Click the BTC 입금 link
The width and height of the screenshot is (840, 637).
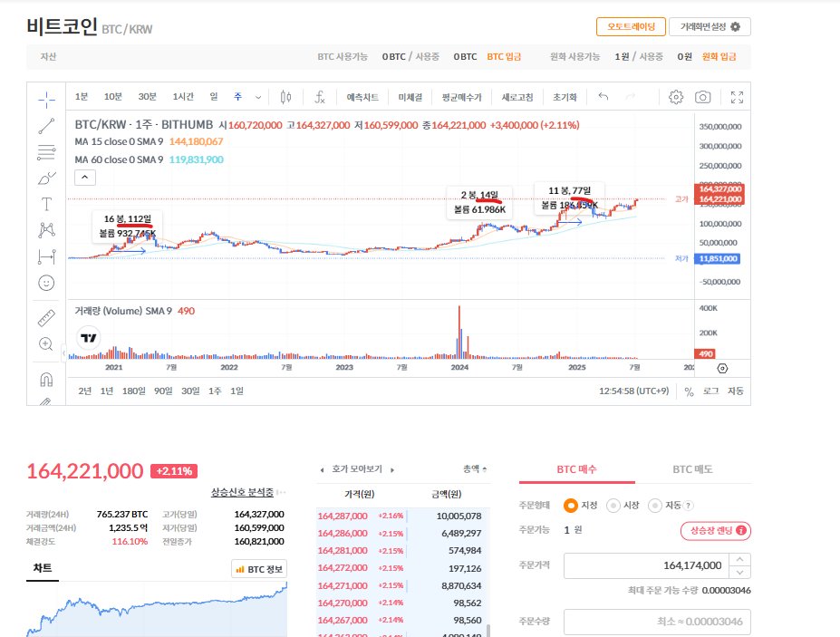504,57
